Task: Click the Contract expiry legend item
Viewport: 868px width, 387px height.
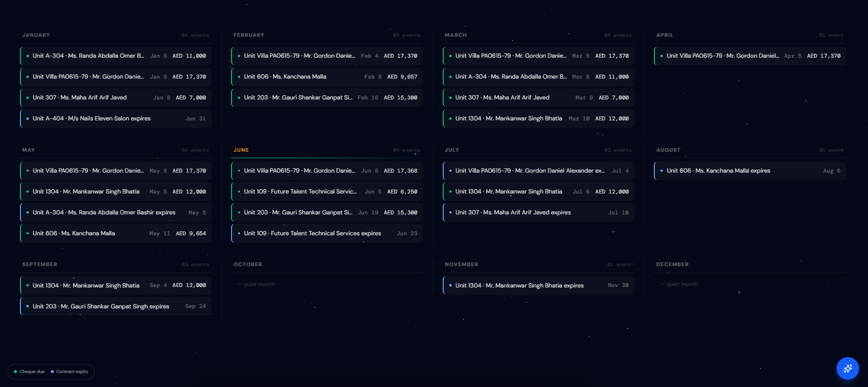Action: point(70,372)
